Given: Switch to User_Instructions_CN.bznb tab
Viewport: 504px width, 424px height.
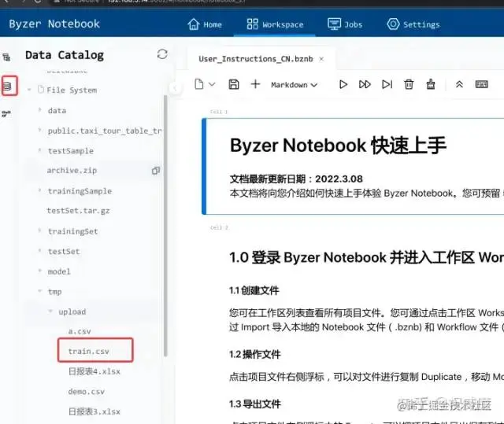Looking at the screenshot, I should pos(255,59).
